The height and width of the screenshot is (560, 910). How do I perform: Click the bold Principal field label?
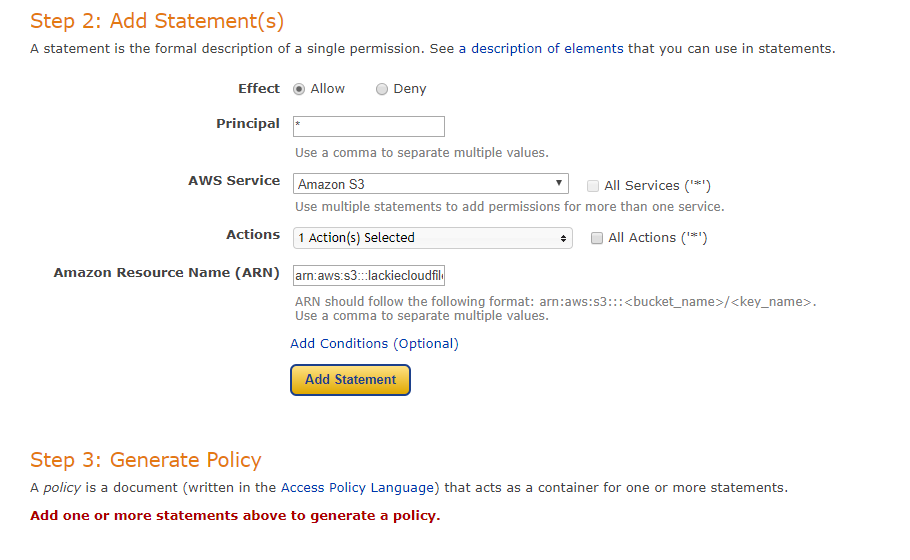pos(248,124)
